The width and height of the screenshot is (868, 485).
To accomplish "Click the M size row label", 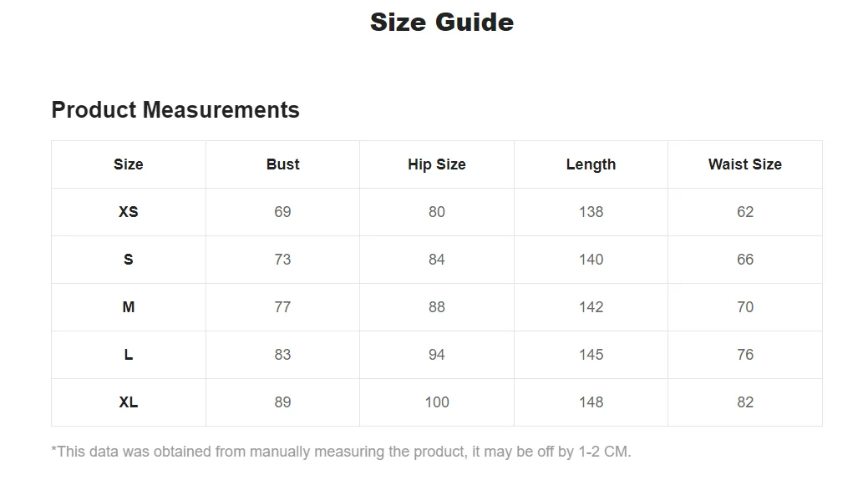I will coord(129,307).
